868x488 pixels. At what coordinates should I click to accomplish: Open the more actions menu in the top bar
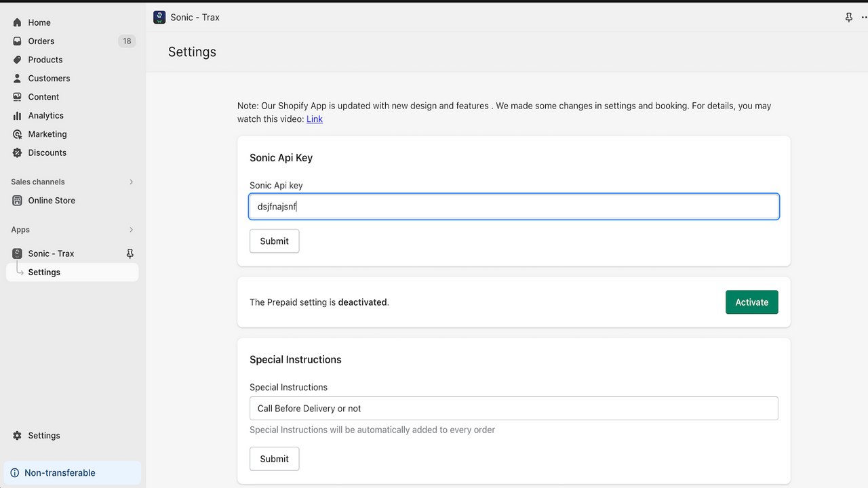coord(863,17)
